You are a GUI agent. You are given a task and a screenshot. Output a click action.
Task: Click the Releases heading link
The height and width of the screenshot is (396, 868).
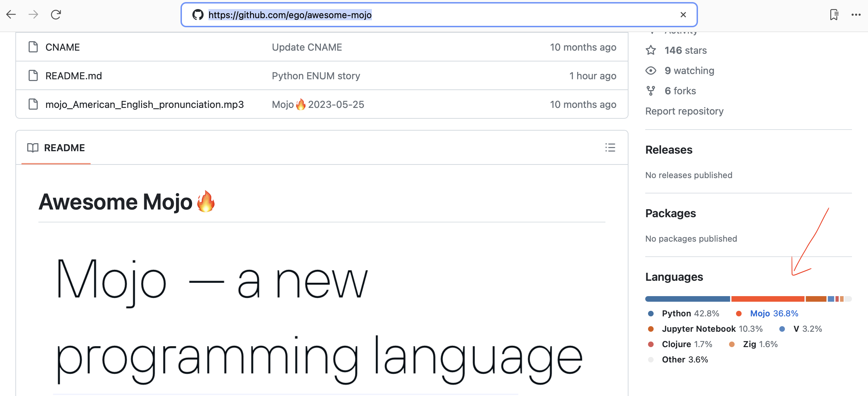(668, 150)
